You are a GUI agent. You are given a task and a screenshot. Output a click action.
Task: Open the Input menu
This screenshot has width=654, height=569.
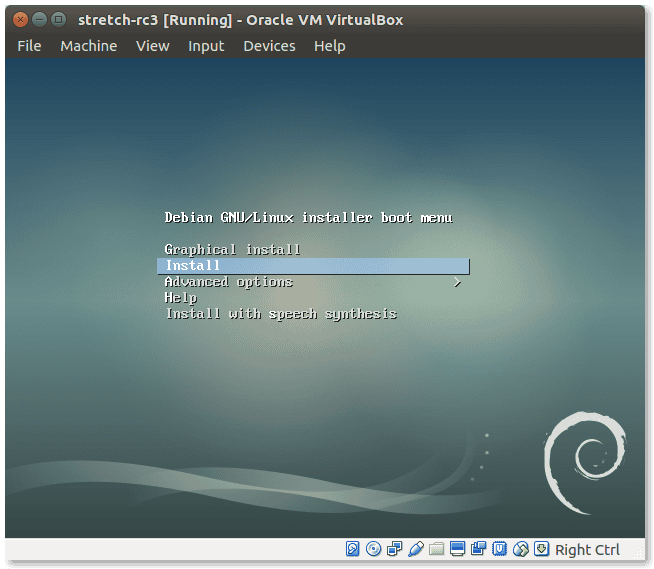[206, 46]
